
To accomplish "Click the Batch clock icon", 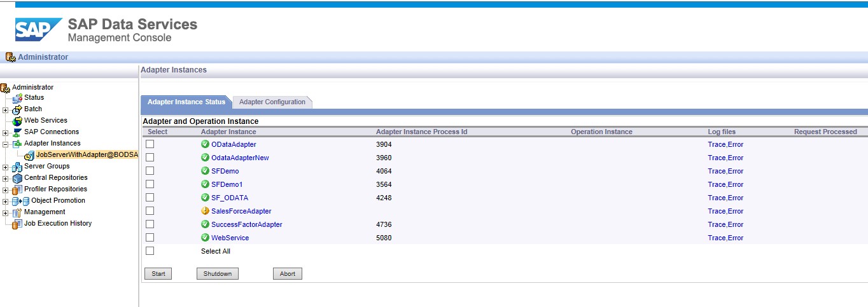I will (17, 109).
